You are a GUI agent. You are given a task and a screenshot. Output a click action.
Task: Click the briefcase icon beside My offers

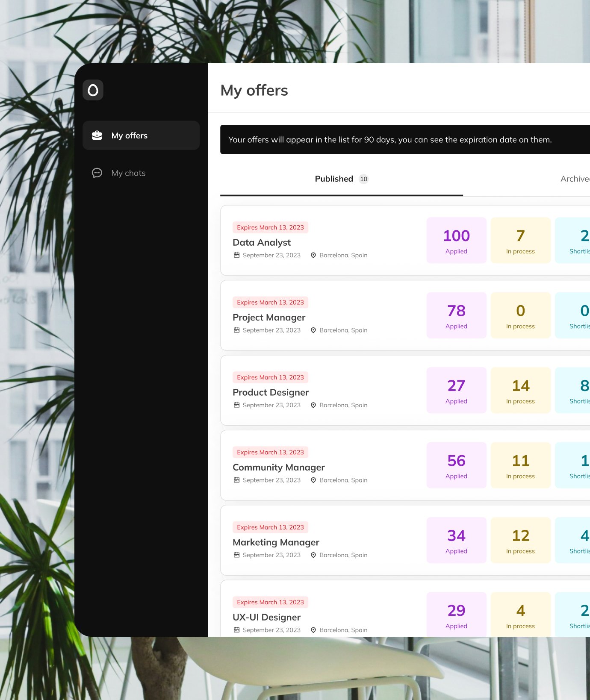[x=97, y=135]
